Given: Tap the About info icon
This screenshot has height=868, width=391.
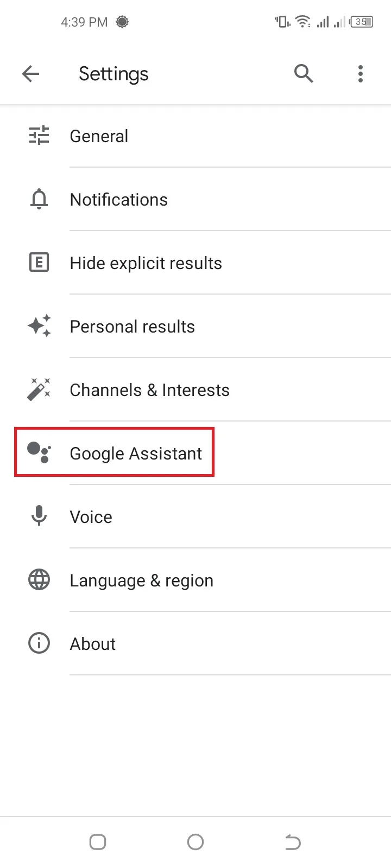Looking at the screenshot, I should pyautogui.click(x=39, y=643).
